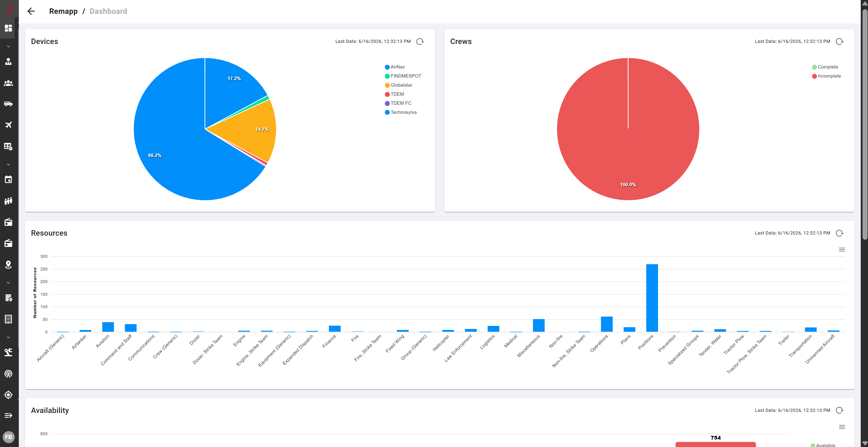Toggle Complete series in the Crews legend
Screen dimensions: 868x447
point(825,67)
